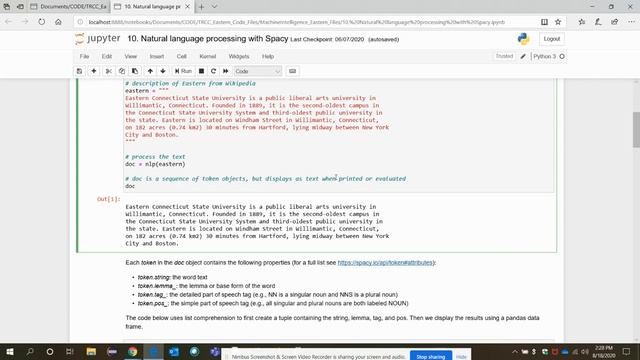Click the Logout button
The image size is (640, 360).
pyautogui.click(x=552, y=39)
